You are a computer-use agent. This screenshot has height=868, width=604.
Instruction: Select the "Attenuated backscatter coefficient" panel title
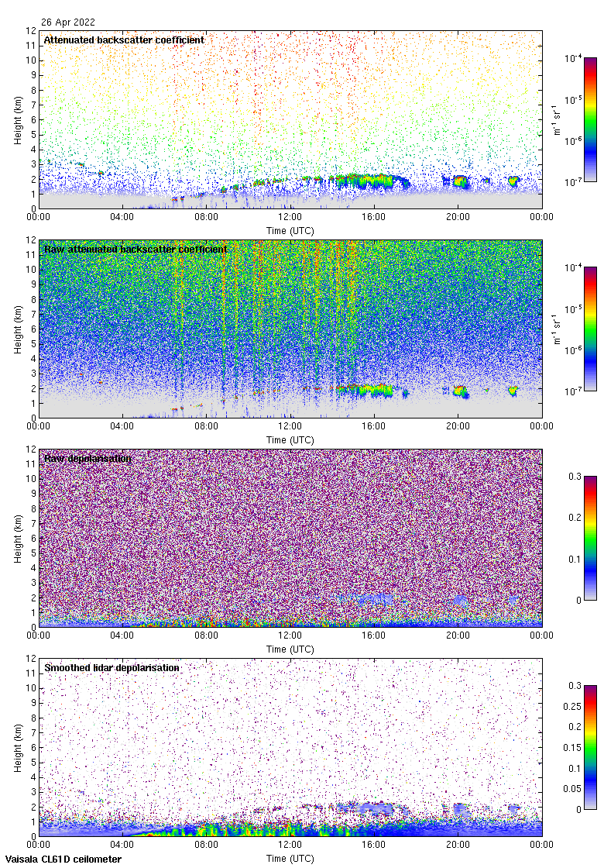(124, 40)
